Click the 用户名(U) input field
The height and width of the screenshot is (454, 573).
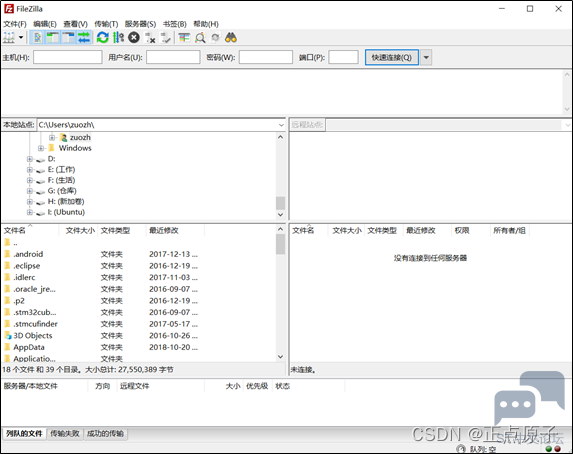(173, 57)
